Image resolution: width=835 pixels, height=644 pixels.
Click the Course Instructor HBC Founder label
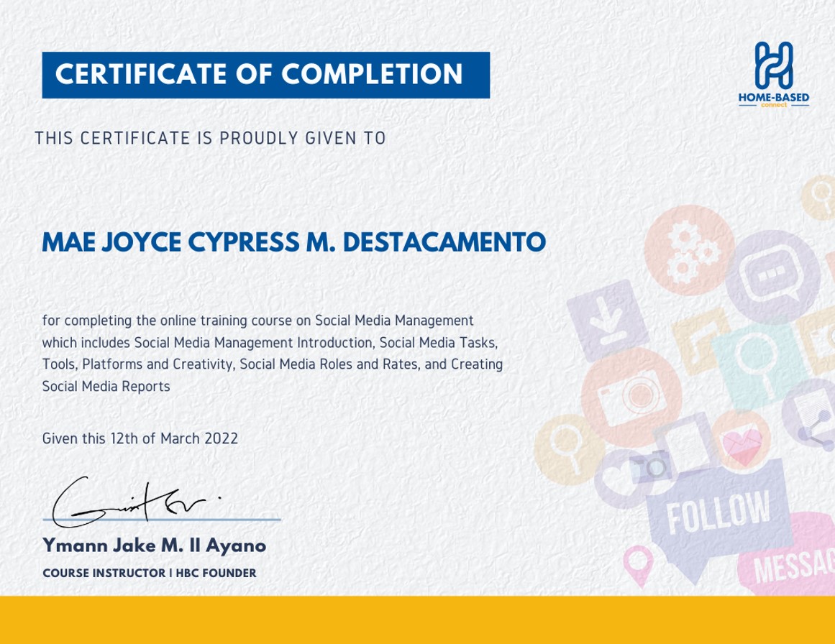[x=150, y=574]
